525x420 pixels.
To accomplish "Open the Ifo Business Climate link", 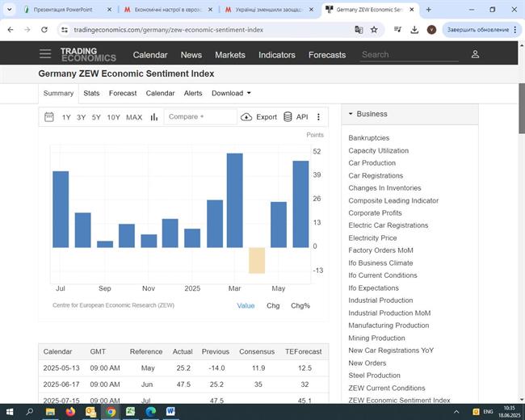I will pos(380,263).
